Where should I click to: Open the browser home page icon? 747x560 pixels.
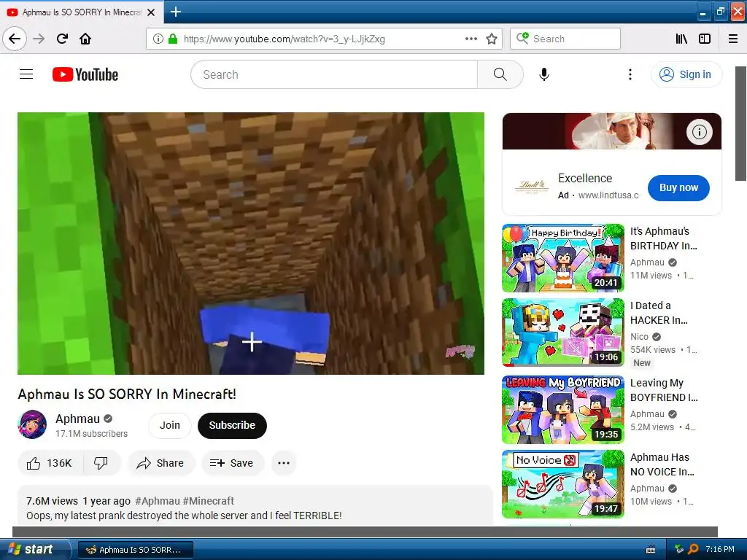click(x=85, y=39)
